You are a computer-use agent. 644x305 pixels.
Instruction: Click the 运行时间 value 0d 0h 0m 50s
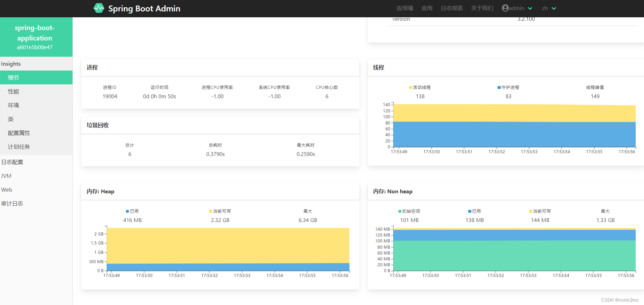(160, 96)
